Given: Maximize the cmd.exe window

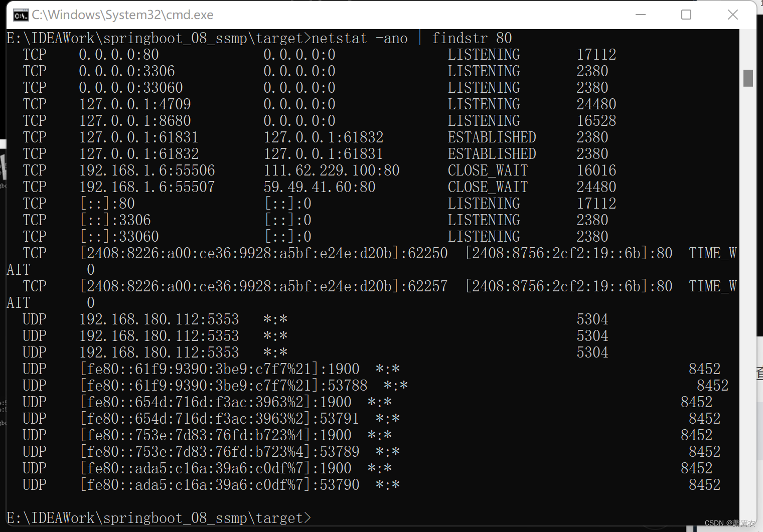Looking at the screenshot, I should [686, 15].
